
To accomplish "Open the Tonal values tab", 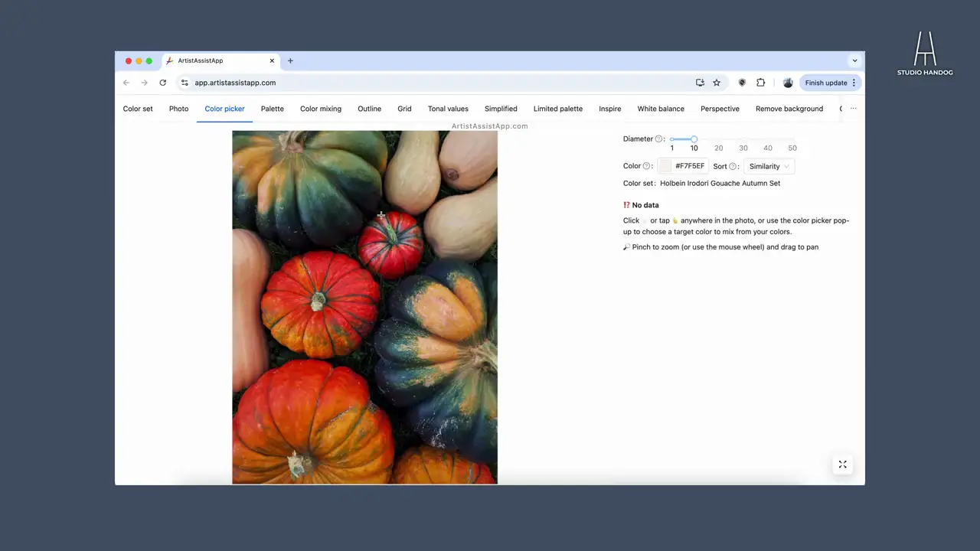I will pos(448,109).
